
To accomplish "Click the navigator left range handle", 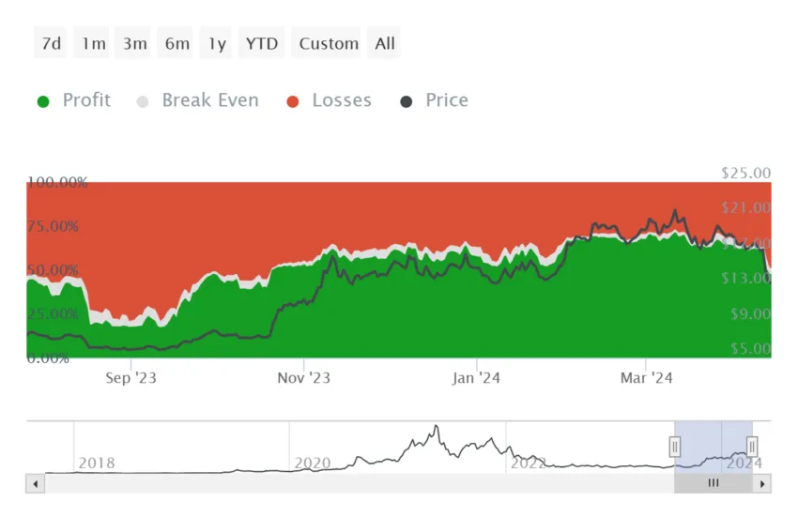I will pyautogui.click(x=675, y=447).
